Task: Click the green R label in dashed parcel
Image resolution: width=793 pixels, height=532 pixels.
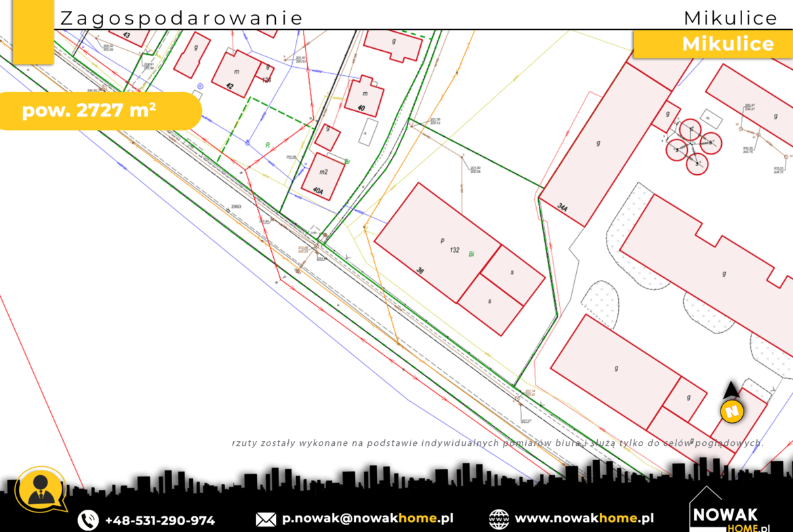Action: 267,144
